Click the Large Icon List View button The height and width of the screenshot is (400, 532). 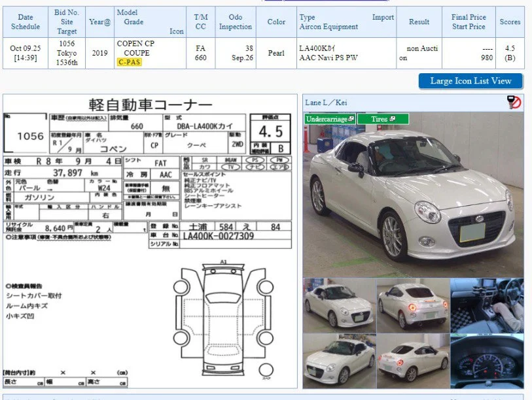[470, 81]
